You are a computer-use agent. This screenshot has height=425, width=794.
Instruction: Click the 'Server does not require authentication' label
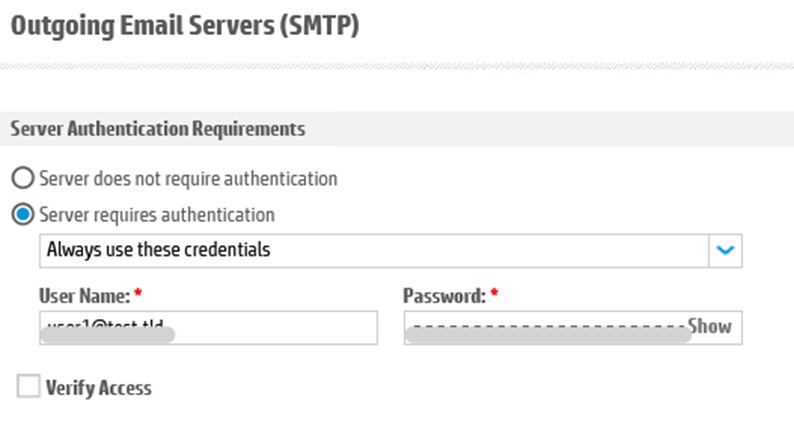click(188, 179)
